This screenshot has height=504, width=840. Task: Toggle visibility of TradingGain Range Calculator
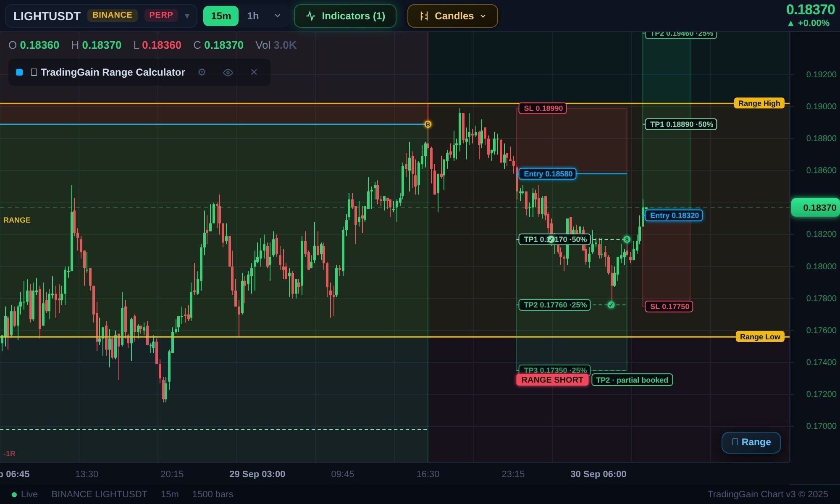pyautogui.click(x=228, y=72)
